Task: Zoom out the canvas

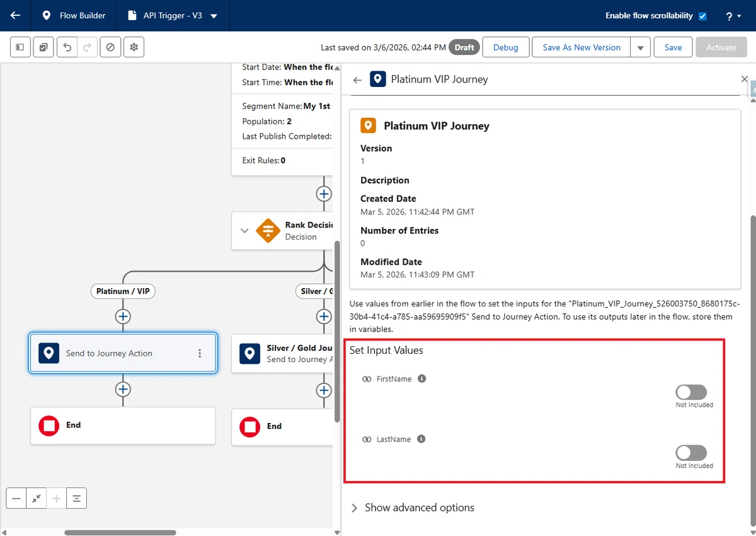Action: (16, 498)
